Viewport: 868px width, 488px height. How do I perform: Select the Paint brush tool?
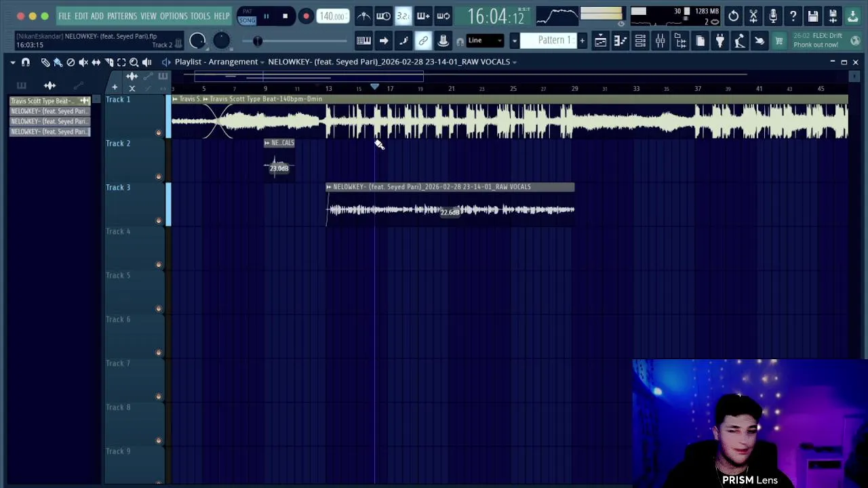click(58, 62)
